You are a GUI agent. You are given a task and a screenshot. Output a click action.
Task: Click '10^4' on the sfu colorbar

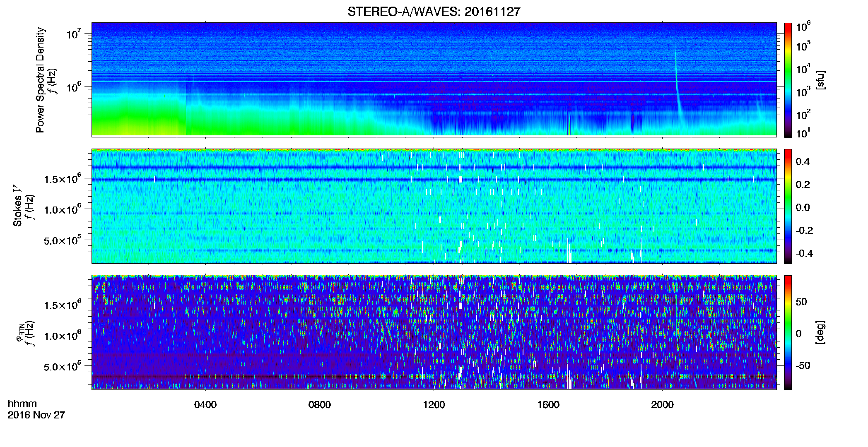click(803, 69)
